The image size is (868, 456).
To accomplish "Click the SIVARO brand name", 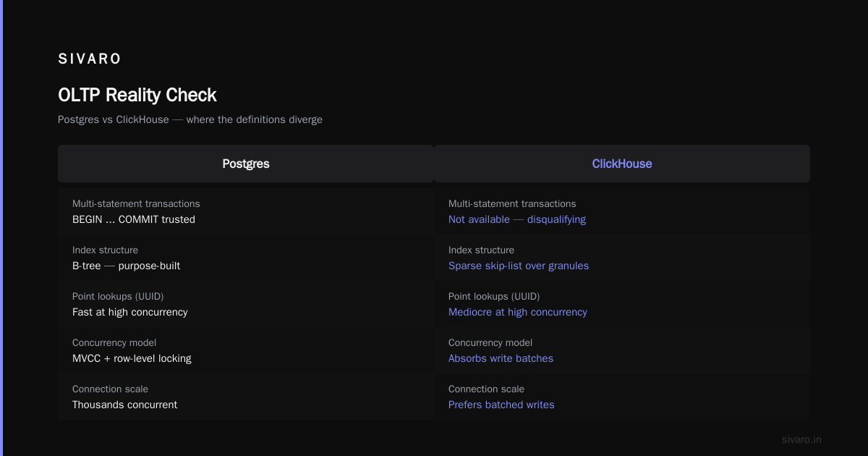I will [90, 59].
